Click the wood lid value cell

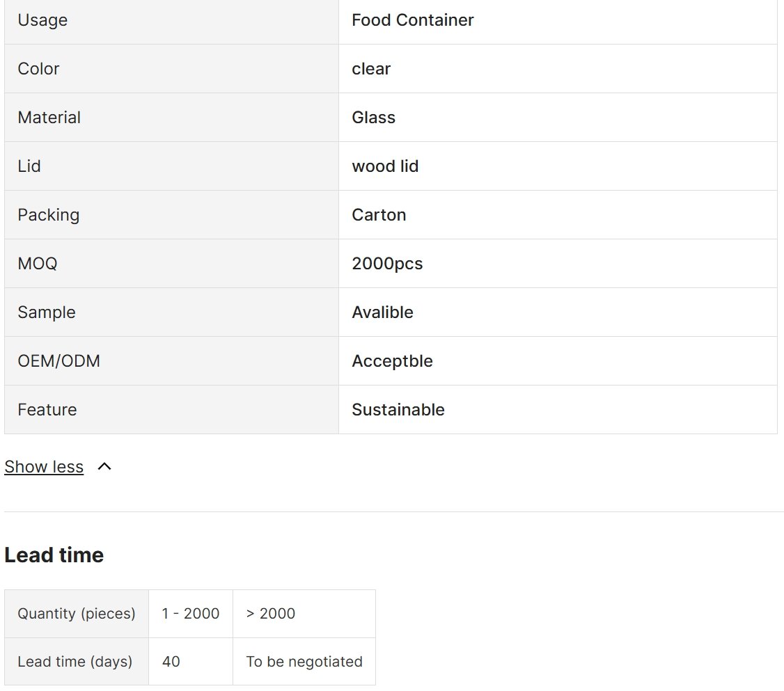[x=558, y=166]
